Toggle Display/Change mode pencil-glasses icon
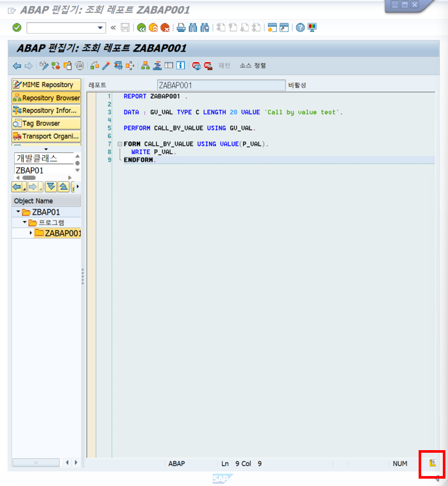The height and width of the screenshot is (486, 448). point(44,65)
